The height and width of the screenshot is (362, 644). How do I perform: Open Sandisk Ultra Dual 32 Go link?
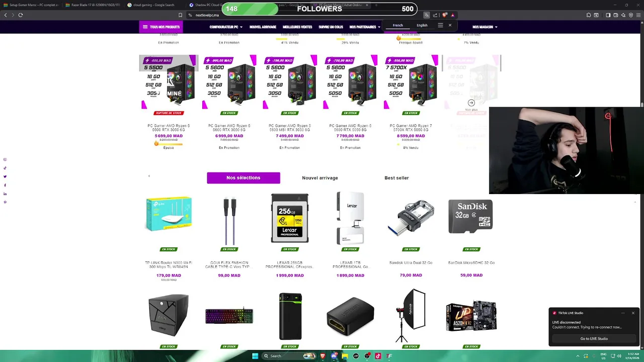click(411, 262)
